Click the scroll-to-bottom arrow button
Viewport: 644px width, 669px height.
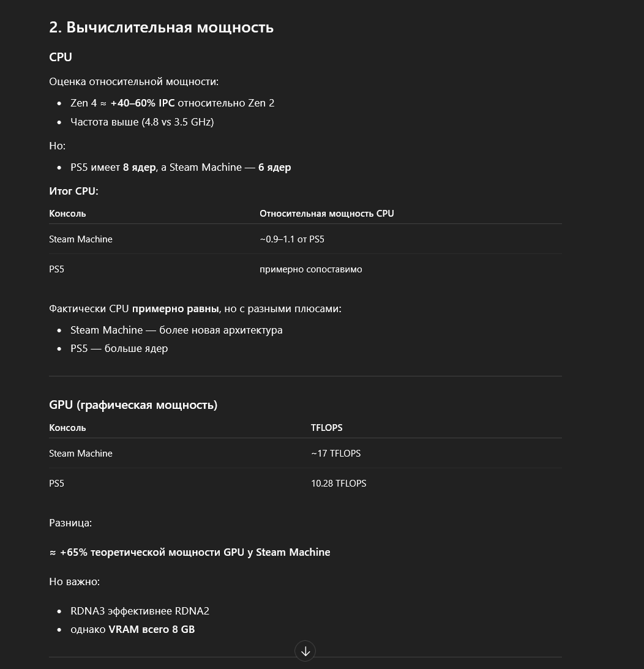coord(305,651)
